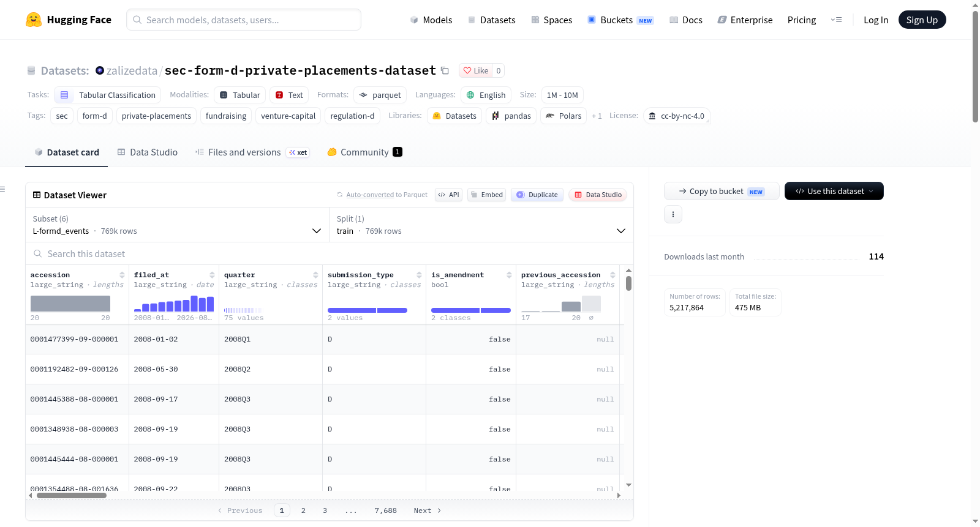Open Enterprise in the top navigation
Screen dimensions: 980x527
(x=745, y=20)
